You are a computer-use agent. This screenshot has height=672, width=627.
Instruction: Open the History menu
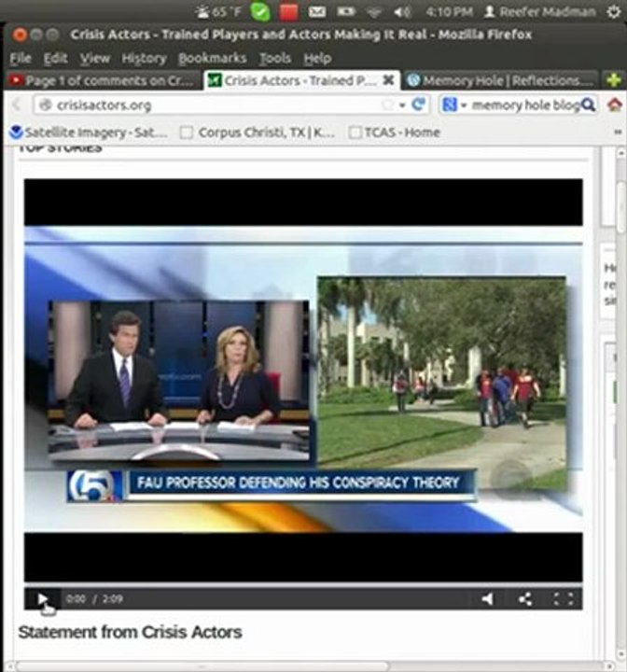[x=144, y=58]
